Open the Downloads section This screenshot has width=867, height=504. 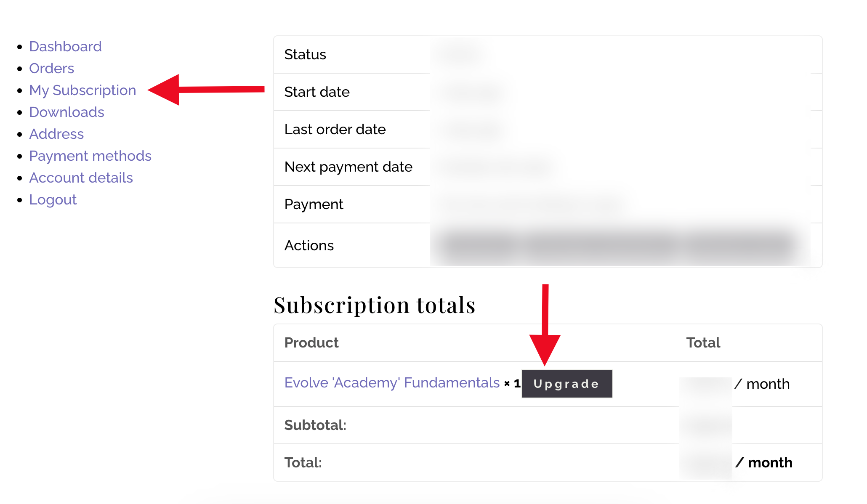pyautogui.click(x=66, y=112)
